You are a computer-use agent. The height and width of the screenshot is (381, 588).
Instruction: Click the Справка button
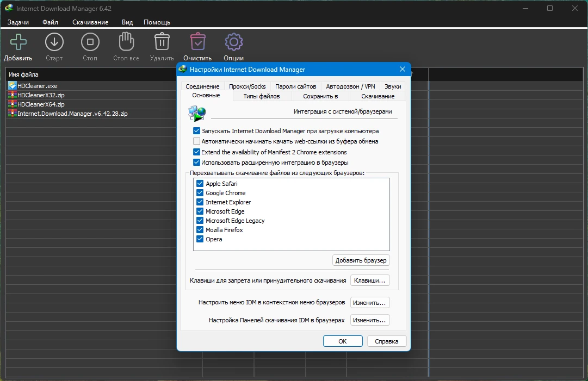tap(386, 341)
